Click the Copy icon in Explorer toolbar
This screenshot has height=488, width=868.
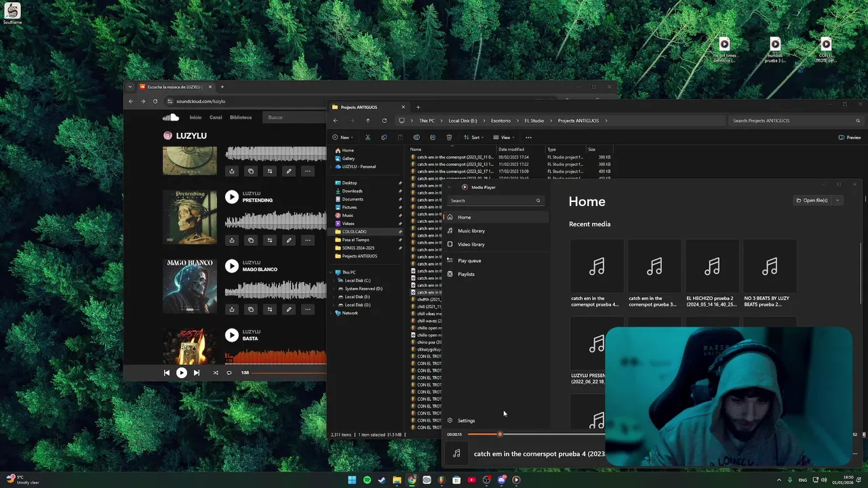[x=384, y=138]
